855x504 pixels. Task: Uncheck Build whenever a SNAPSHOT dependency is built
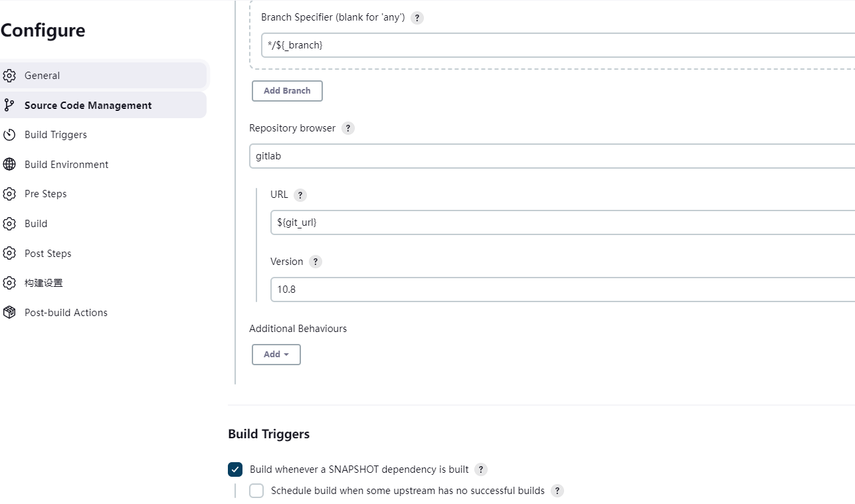(x=235, y=469)
